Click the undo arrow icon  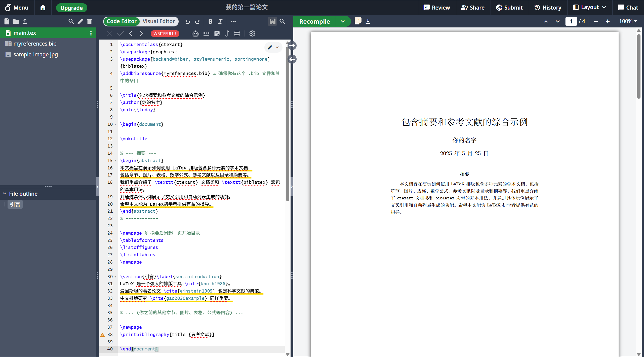187,21
